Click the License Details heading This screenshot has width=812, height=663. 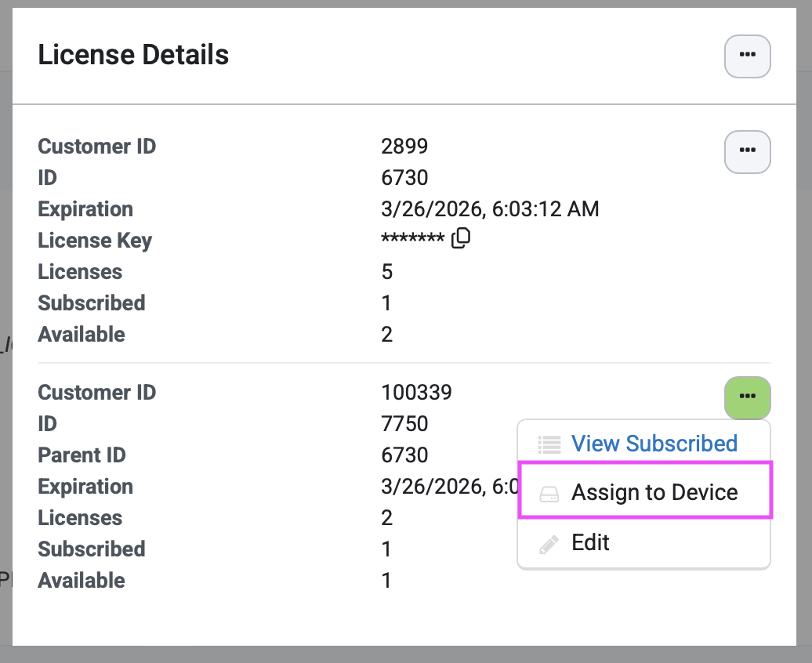pyautogui.click(x=133, y=55)
